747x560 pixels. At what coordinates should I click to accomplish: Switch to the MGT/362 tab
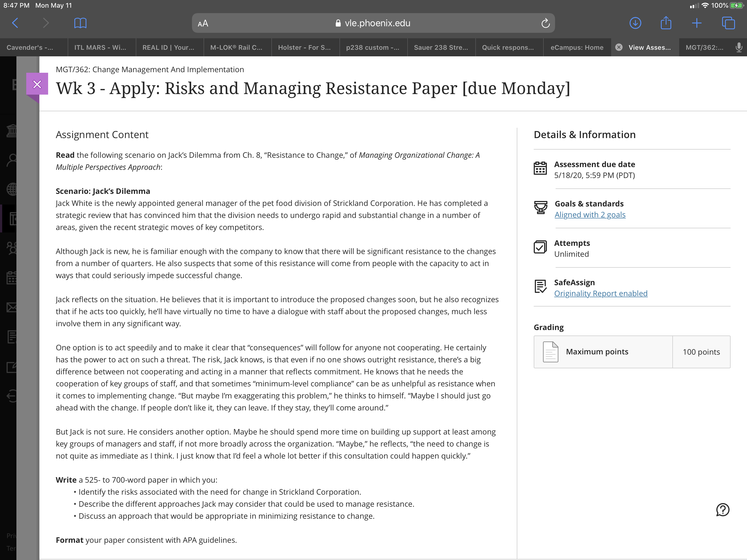704,48
